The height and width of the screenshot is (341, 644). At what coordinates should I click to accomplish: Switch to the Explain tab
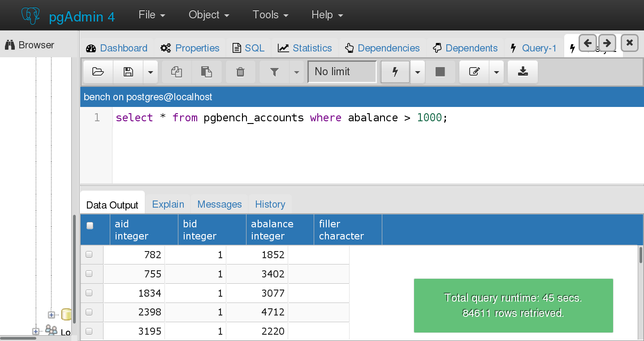pos(168,204)
